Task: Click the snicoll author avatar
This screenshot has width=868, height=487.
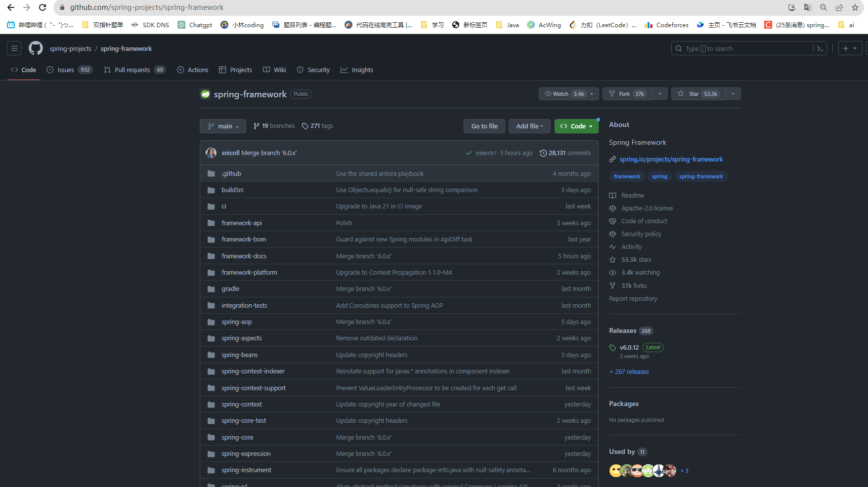Action: [211, 153]
